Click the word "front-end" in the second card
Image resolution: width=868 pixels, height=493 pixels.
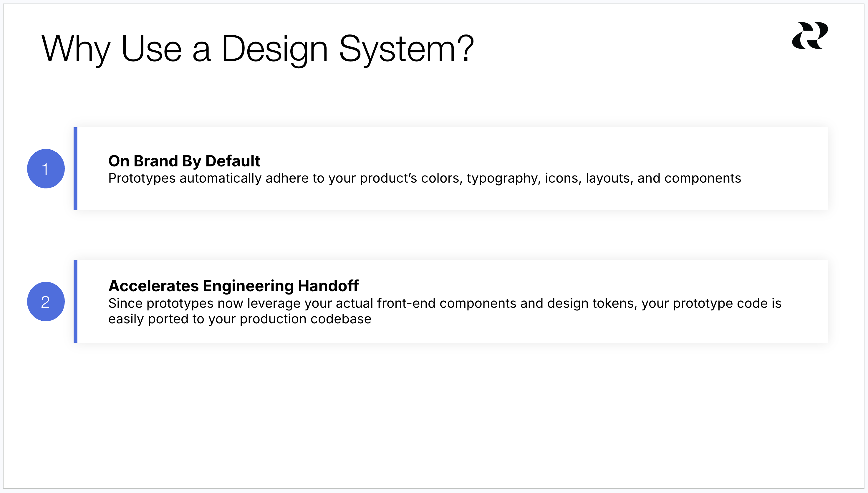(x=406, y=303)
